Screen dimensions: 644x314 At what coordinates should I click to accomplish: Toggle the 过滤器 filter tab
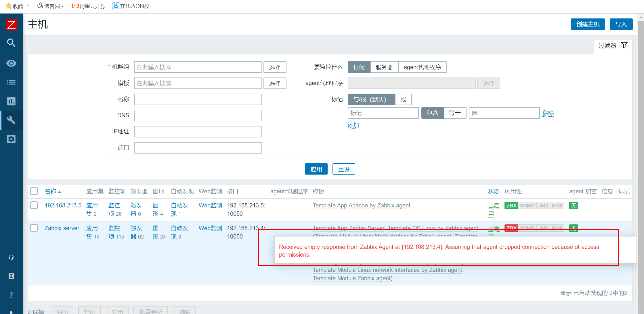(613, 46)
